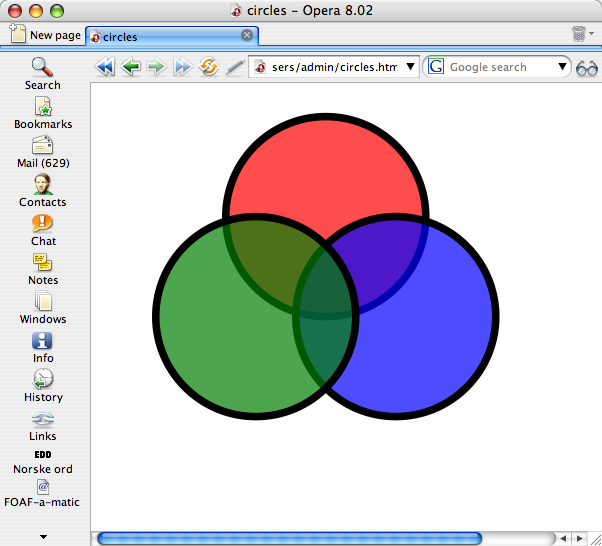
Task: Open the Links panel
Action: [42, 425]
